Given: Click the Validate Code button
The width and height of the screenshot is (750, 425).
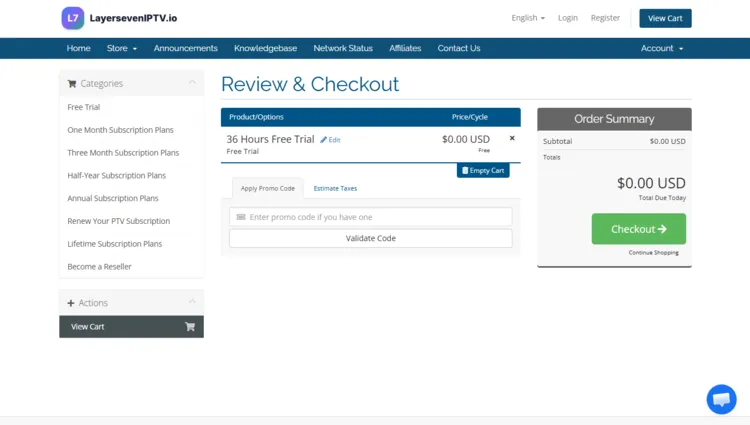Looking at the screenshot, I should (371, 238).
